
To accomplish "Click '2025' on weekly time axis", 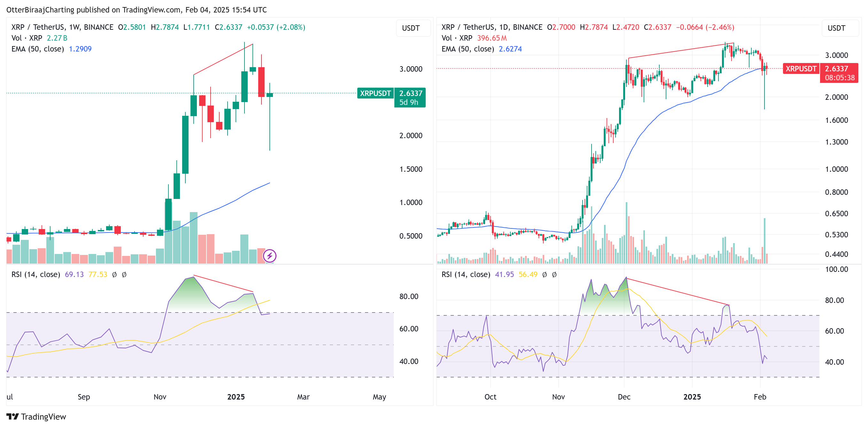I will coord(236,397).
